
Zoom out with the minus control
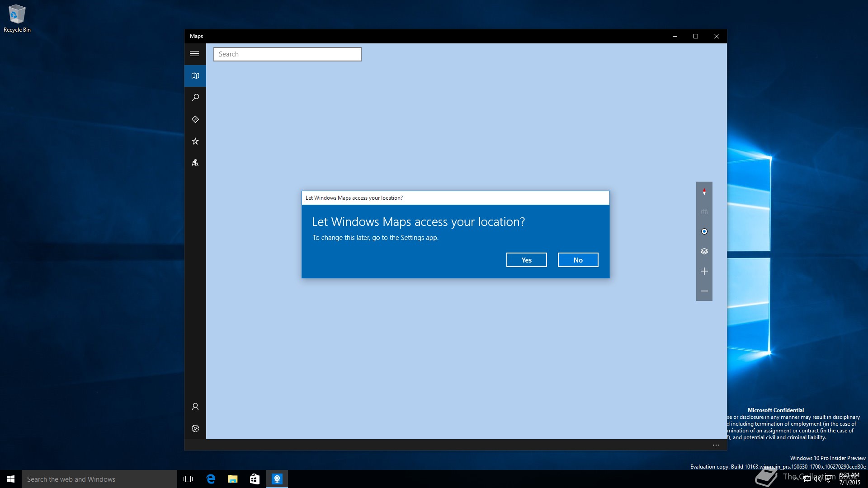(704, 291)
